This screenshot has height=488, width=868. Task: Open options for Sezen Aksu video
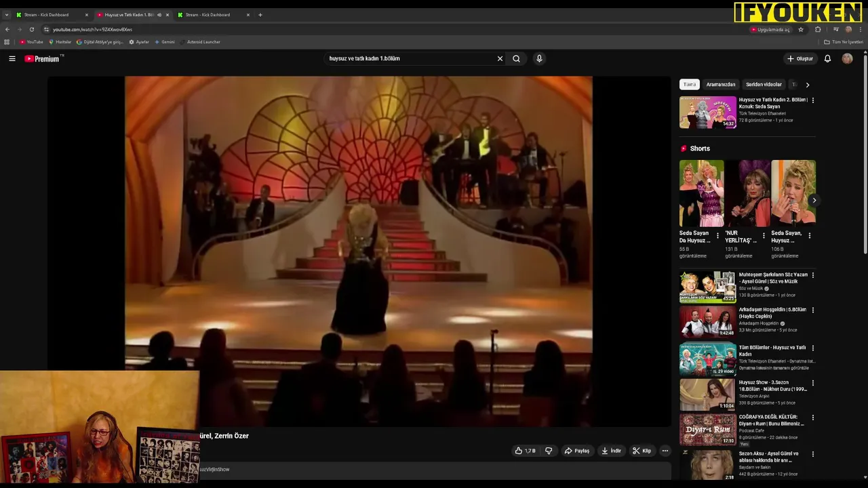click(813, 454)
